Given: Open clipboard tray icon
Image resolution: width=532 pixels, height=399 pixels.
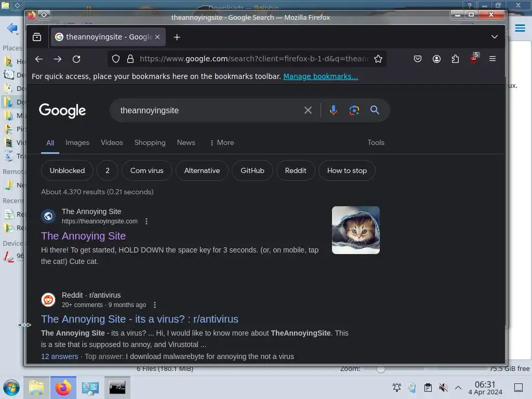Looking at the screenshot, I should pos(428,388).
